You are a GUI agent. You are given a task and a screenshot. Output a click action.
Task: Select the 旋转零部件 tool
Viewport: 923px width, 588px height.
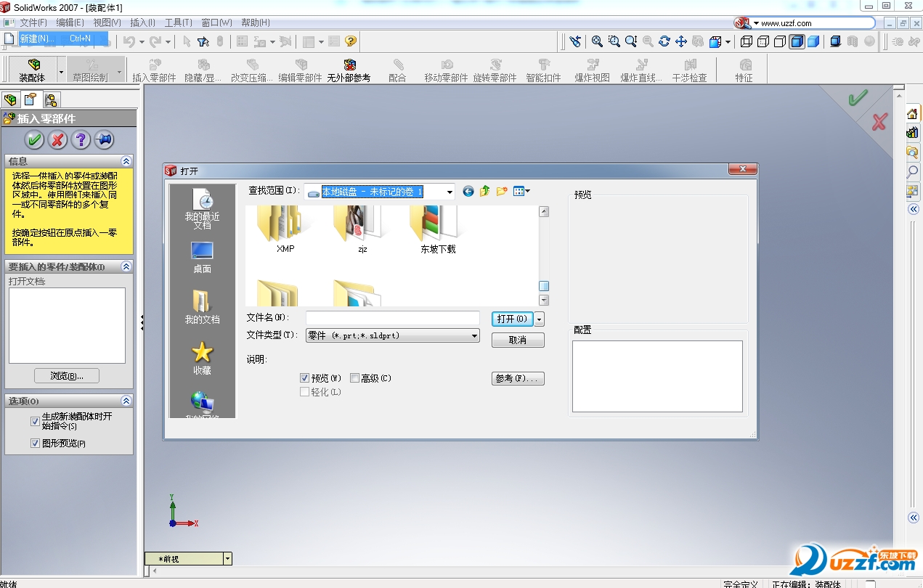[497, 69]
